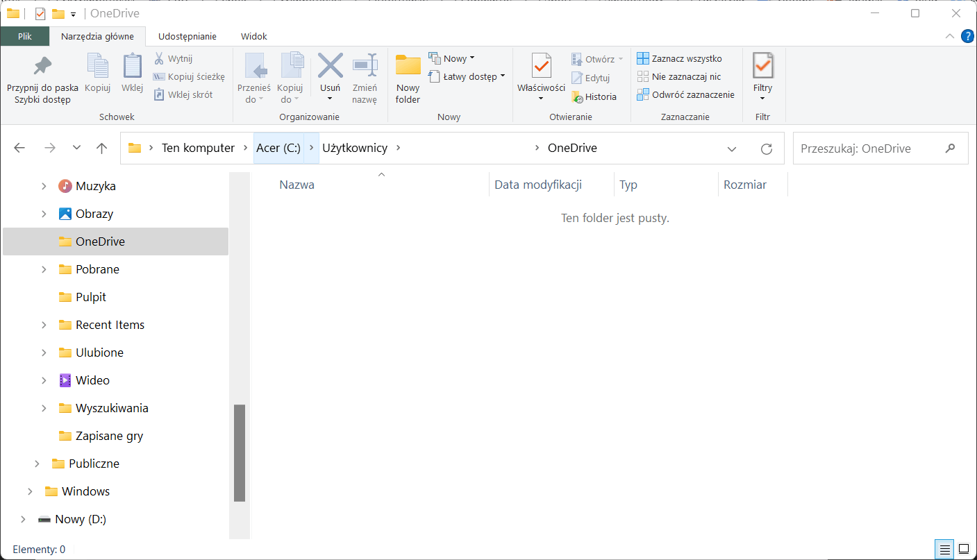
Task: Expand the Recent Items node
Action: click(x=44, y=325)
